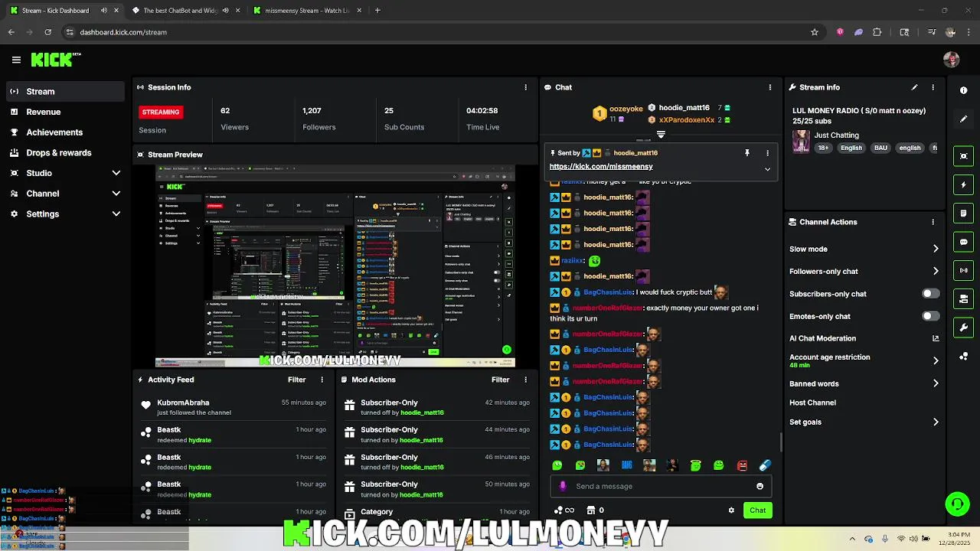Edit stream info with pencil icon
This screenshot has width=980, height=551.
[914, 87]
